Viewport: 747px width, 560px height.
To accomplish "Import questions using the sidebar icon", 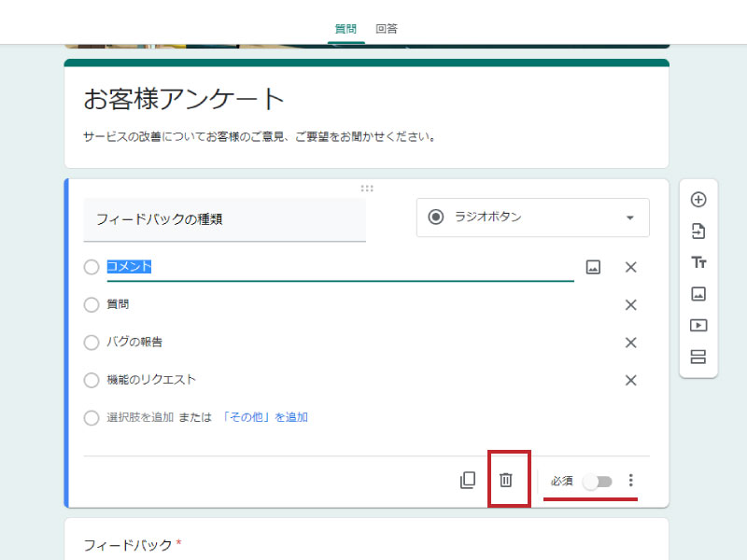I will [698, 231].
